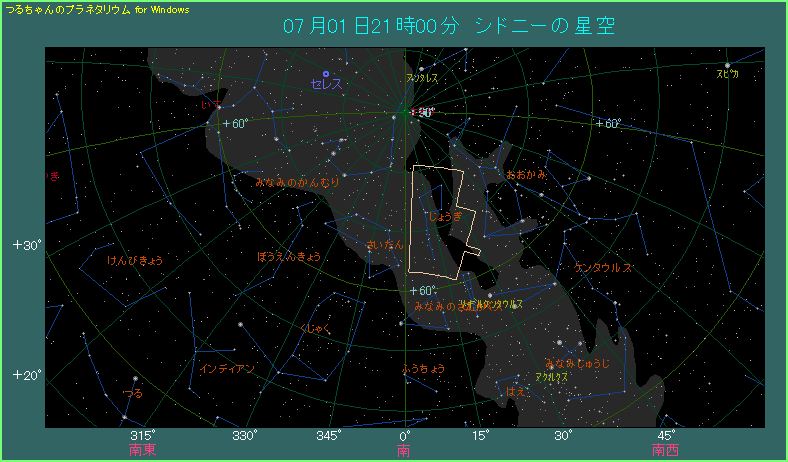The height and width of the screenshot is (462, 788).
Task: Click the Ceres (セレス) circle marker
Action: [326, 73]
